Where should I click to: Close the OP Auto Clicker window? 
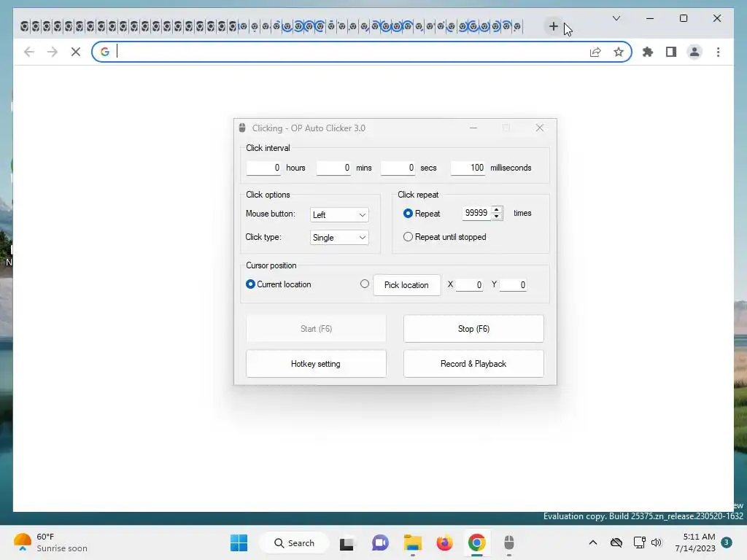point(539,128)
